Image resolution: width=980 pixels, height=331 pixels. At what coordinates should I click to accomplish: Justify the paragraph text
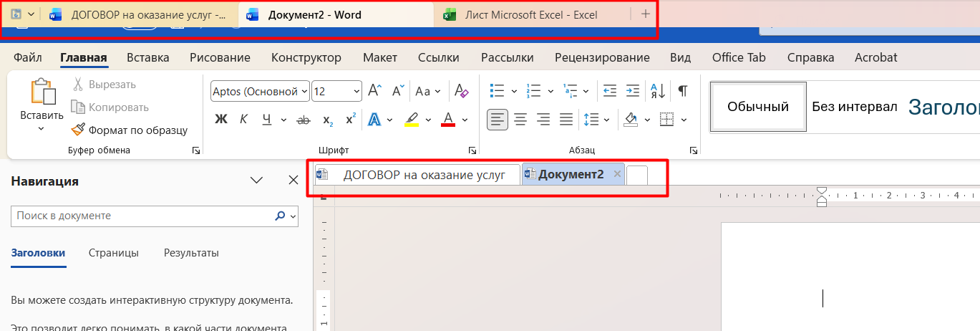566,120
